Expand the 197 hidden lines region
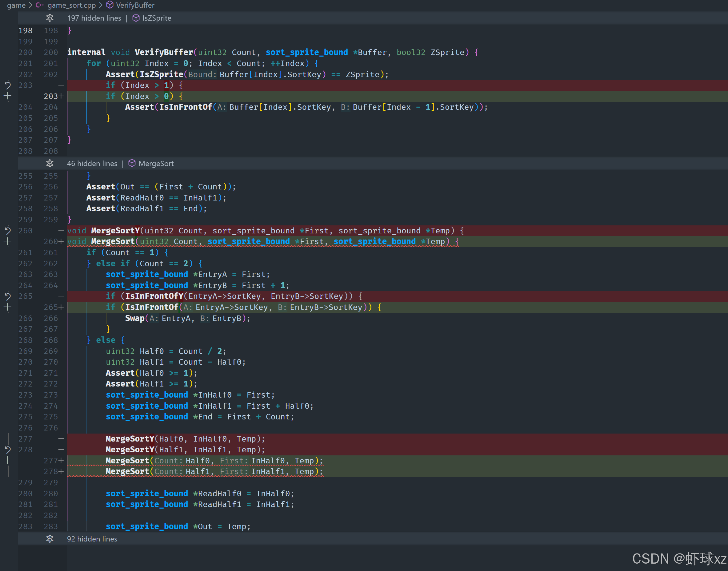This screenshot has width=728, height=571. [50, 18]
